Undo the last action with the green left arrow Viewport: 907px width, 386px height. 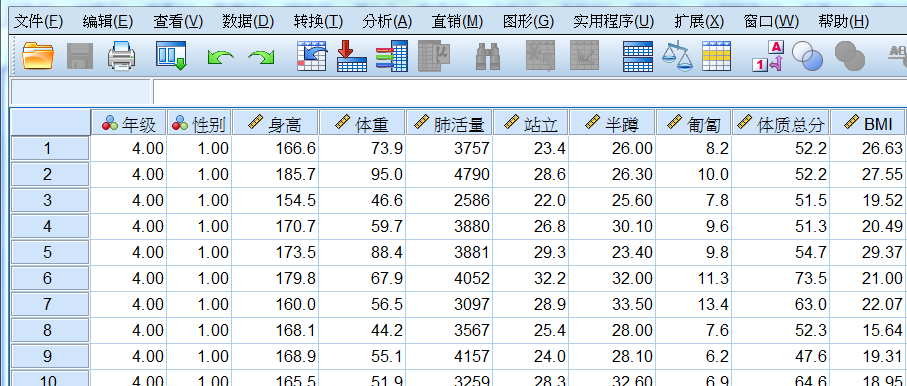click(x=220, y=57)
